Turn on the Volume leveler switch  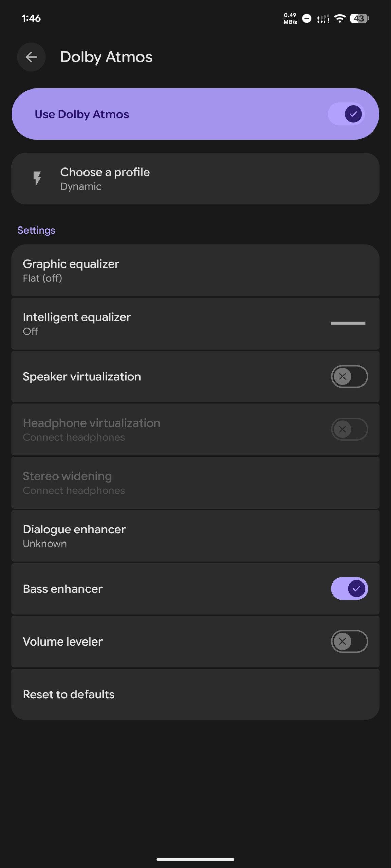tap(349, 642)
